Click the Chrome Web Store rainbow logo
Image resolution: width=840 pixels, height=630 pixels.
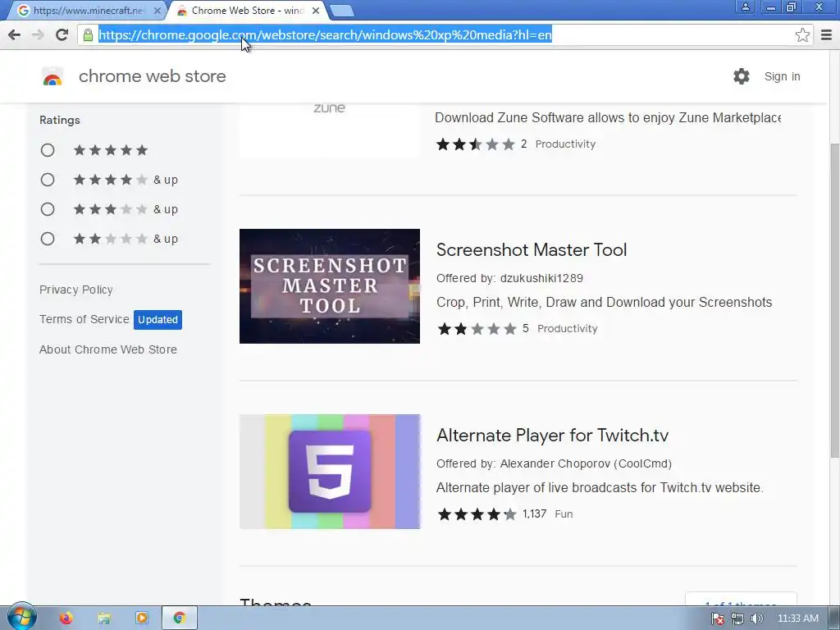pos(52,76)
